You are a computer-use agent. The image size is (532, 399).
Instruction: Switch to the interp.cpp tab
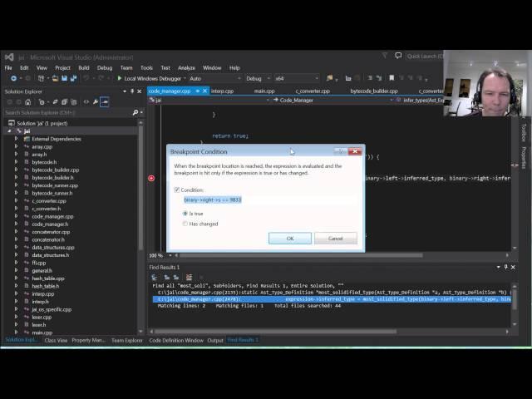point(222,91)
